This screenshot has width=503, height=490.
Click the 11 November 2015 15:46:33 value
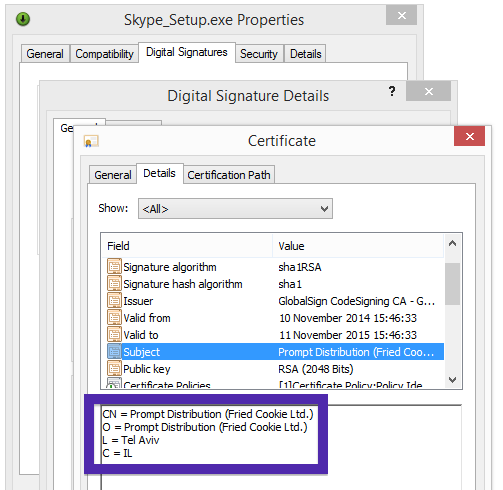[x=348, y=335]
